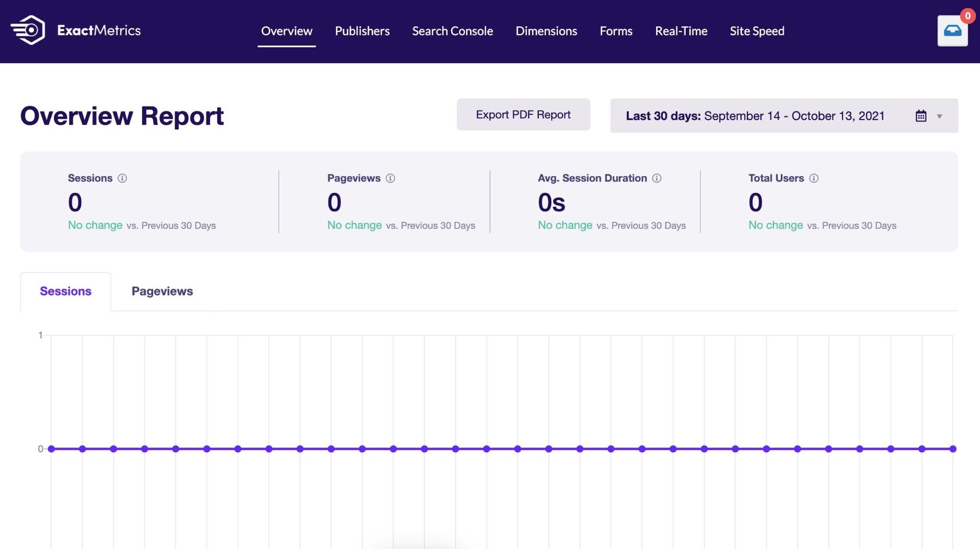The height and width of the screenshot is (549, 980).
Task: Select the Pageviews chart tab
Action: pos(162,291)
